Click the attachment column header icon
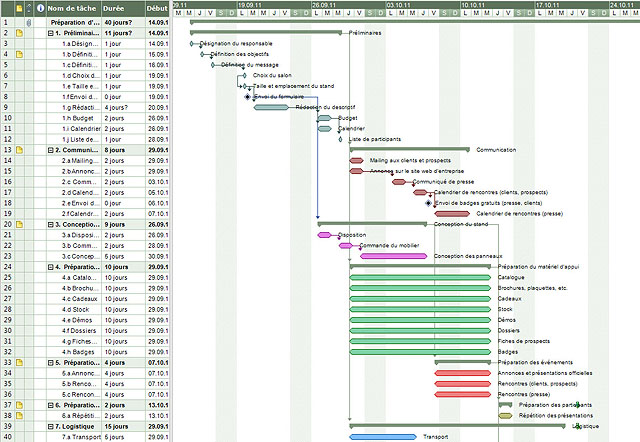 [29, 8]
